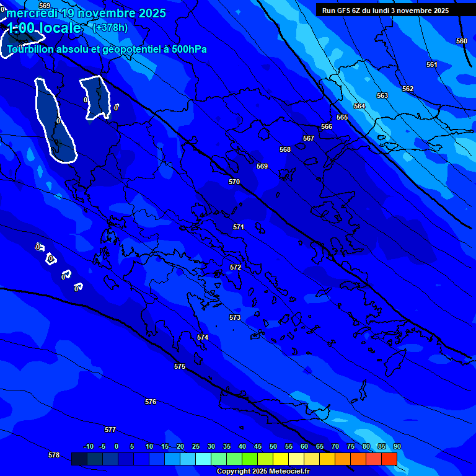
Task: Select the date title mercredi 19 novembre 2025
Action: [x=86, y=13]
